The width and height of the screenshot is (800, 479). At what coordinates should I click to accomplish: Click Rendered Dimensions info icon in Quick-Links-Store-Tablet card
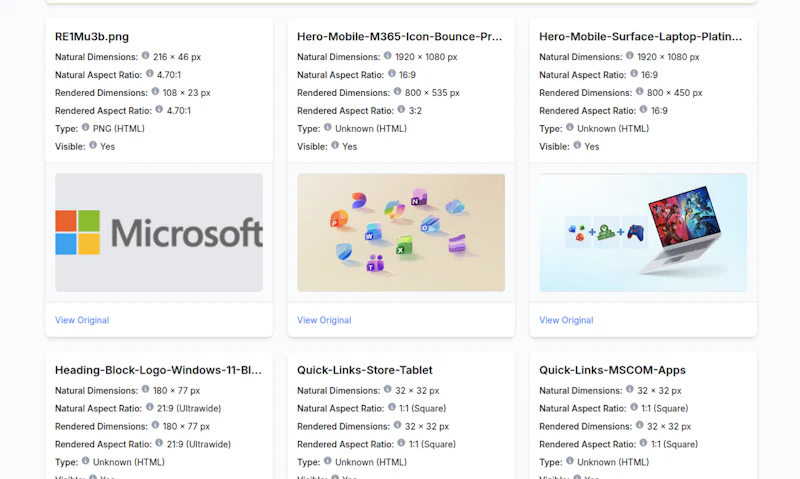pyautogui.click(x=397, y=425)
